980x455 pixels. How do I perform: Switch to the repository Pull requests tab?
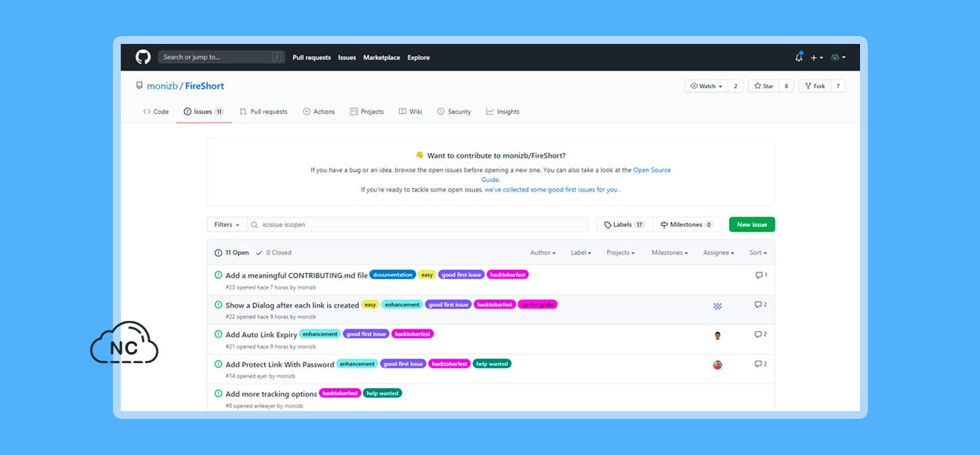[263, 111]
